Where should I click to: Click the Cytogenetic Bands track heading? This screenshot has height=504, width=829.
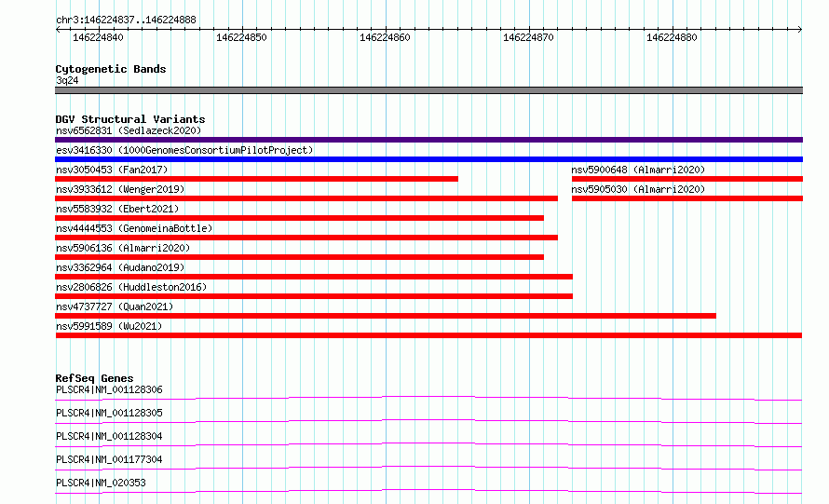(x=111, y=69)
